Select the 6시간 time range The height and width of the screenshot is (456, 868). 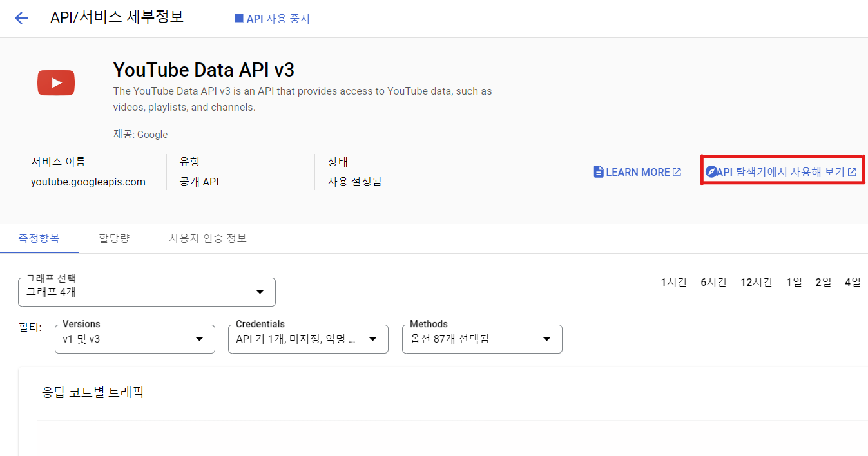[714, 282]
